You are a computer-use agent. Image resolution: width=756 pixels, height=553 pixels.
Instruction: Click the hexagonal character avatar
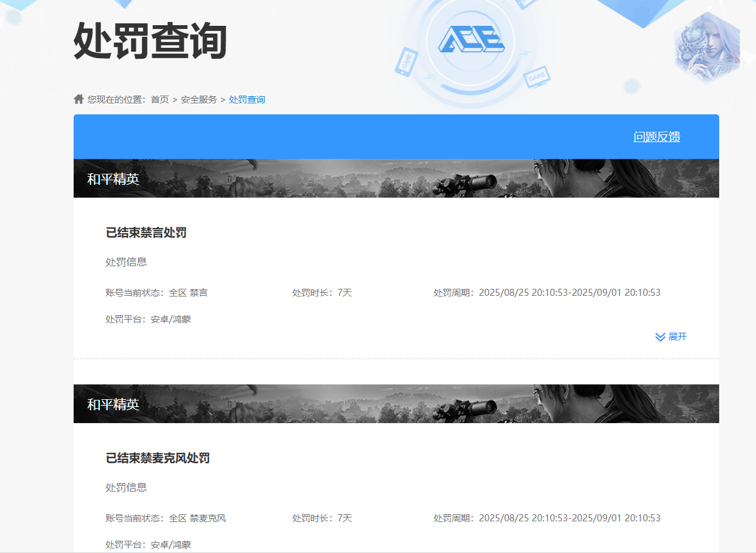click(x=707, y=47)
